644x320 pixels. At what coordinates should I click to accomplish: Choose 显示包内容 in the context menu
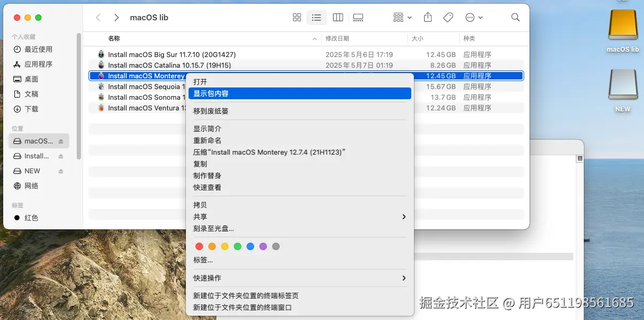click(300, 93)
